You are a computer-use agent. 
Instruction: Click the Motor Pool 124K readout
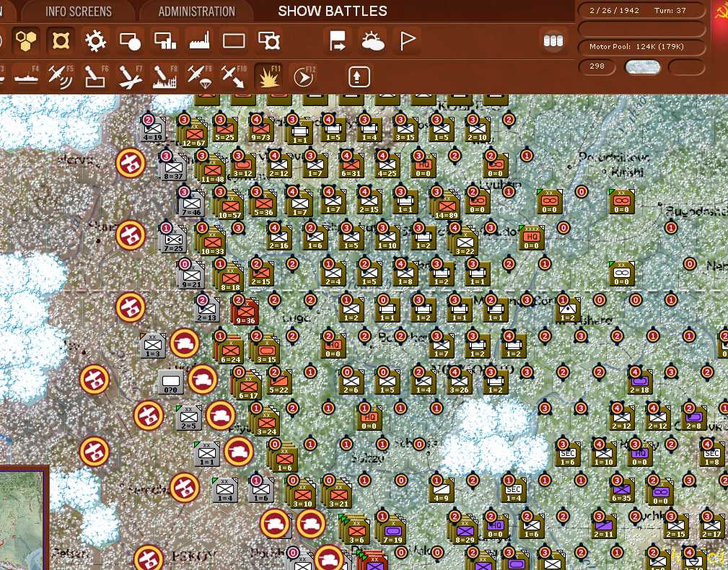(641, 47)
